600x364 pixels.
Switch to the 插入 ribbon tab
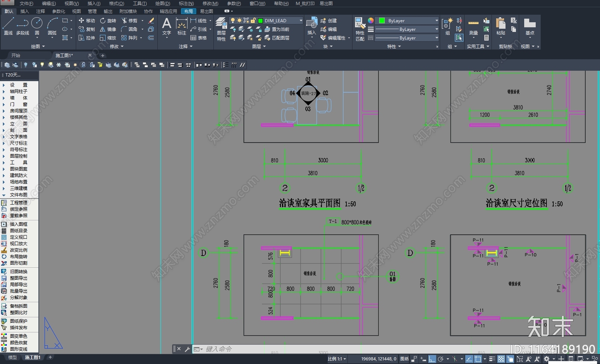24,11
